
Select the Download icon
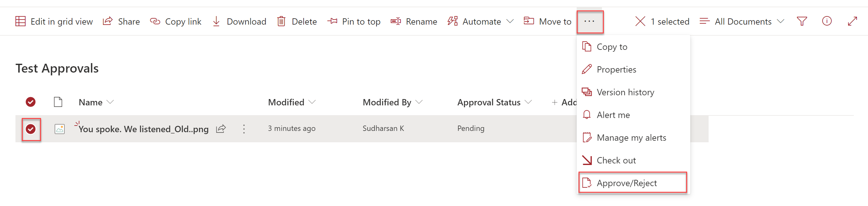coord(216,21)
